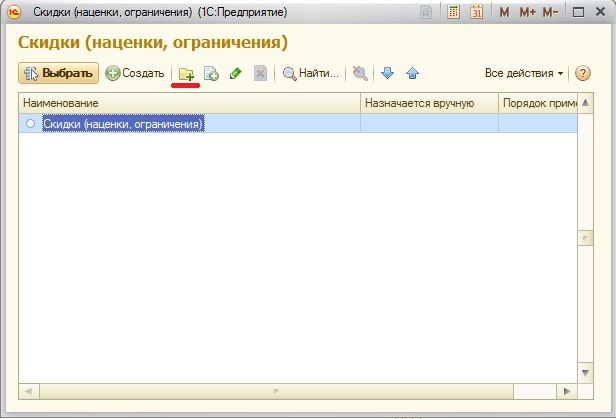616x419 pixels.
Task: Click the Наименование column header
Action: point(190,104)
